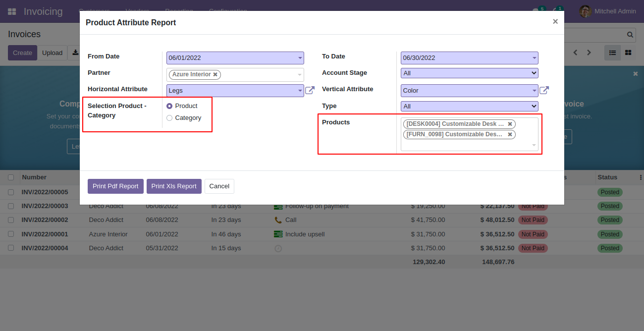The image size is (644, 331).
Task: Sort by the Number column header
Action: [34, 177]
